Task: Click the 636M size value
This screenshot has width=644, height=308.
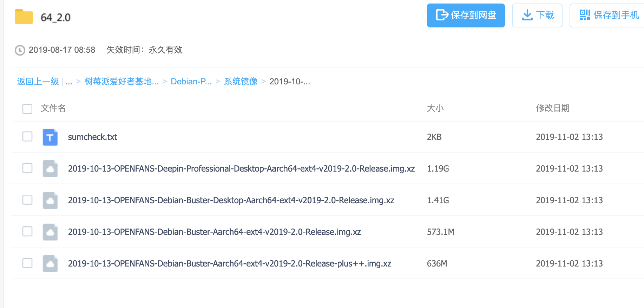Action: click(437, 264)
